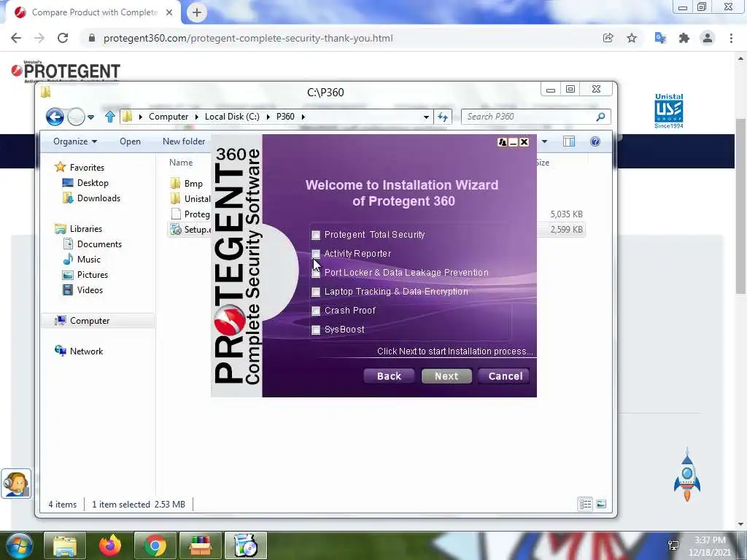Image resolution: width=747 pixels, height=560 pixels.
Task: Check the Protegent Total Security option
Action: coord(316,235)
